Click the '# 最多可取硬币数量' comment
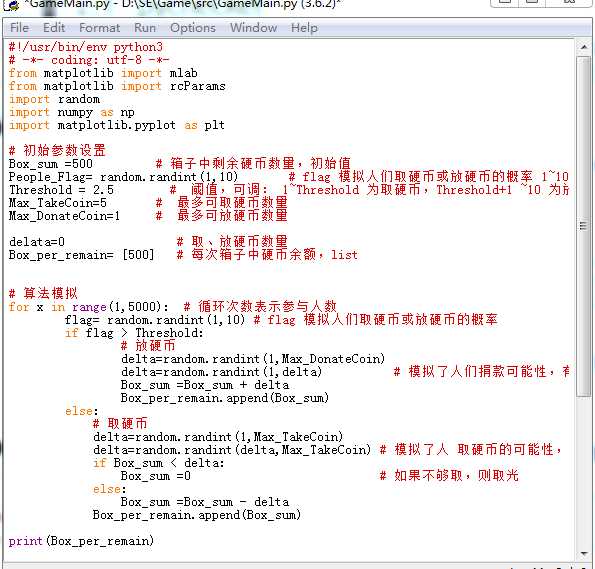The height and width of the screenshot is (569, 595). coord(222,203)
